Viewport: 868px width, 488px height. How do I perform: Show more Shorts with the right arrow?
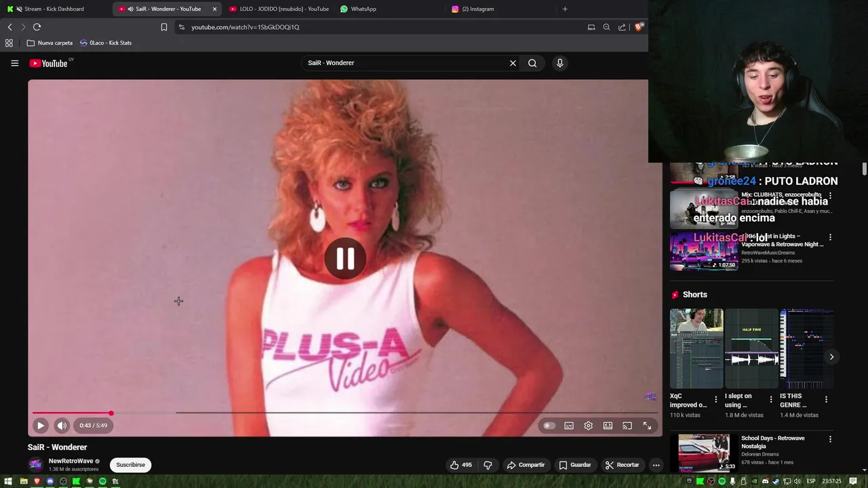click(831, 357)
